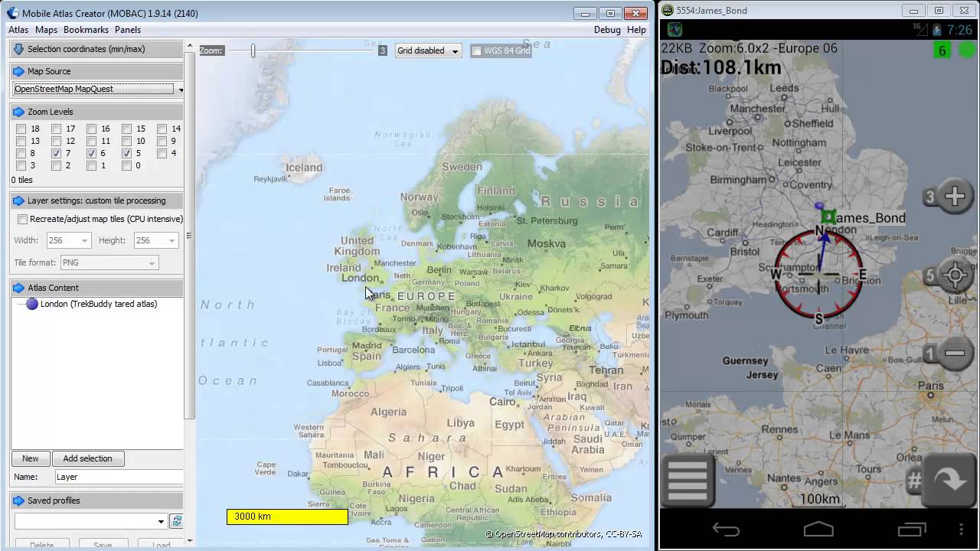Tap the Android recent apps button
Image resolution: width=980 pixels, height=551 pixels.
point(912,529)
